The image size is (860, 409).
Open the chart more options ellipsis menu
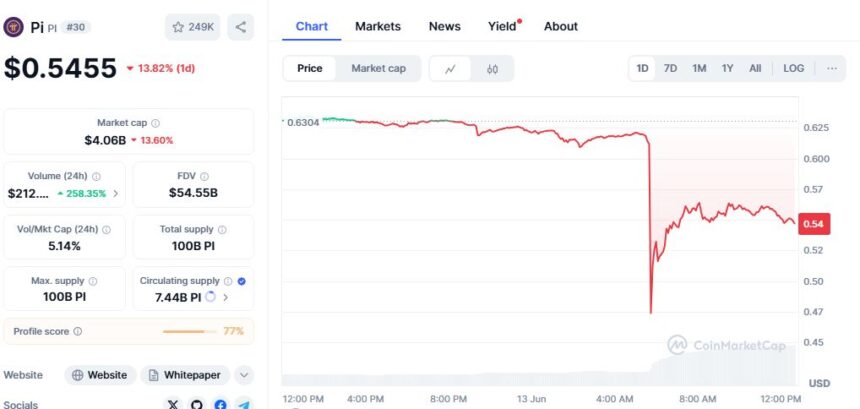(832, 68)
